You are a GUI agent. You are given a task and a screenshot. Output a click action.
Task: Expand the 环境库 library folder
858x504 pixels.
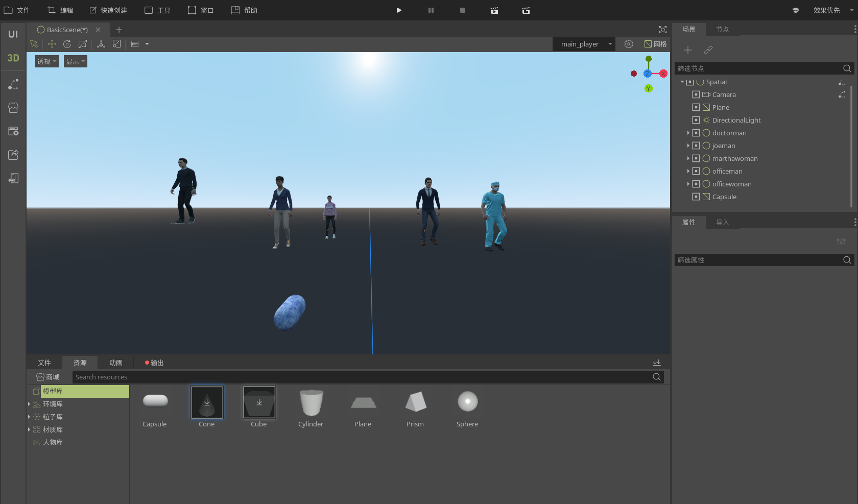pos(29,404)
